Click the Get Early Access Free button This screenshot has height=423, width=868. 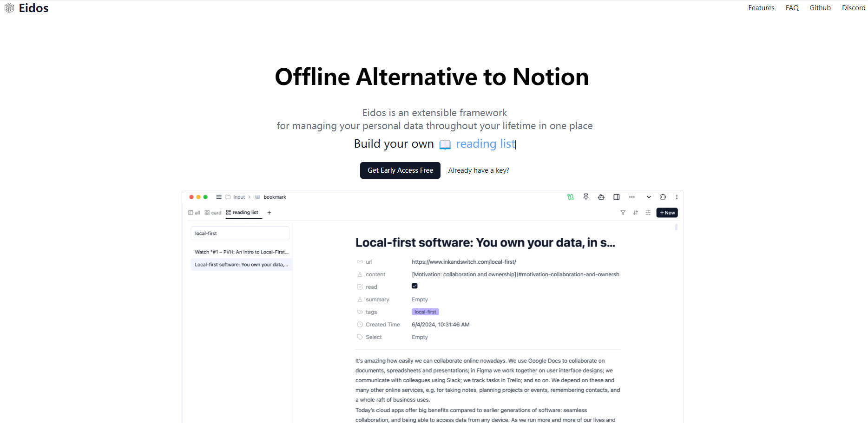(400, 170)
